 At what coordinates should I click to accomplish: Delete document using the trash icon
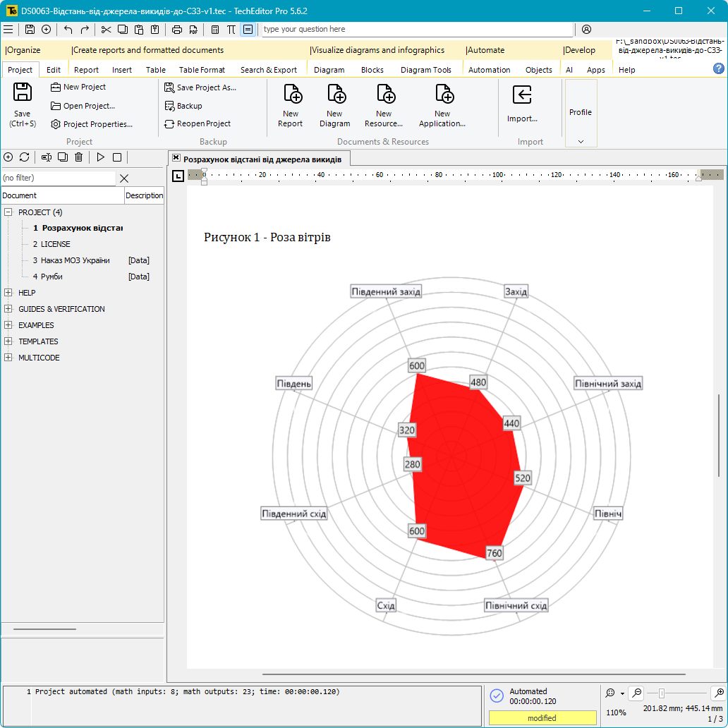(79, 157)
